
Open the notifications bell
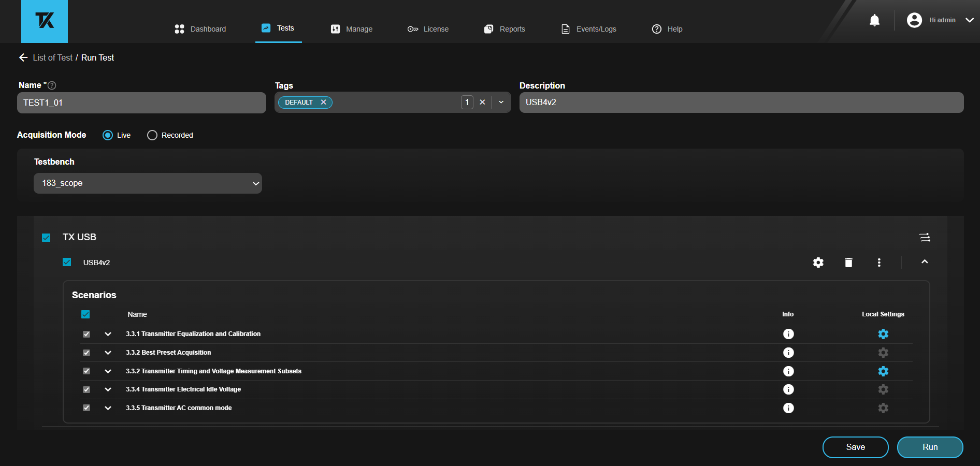point(874,21)
